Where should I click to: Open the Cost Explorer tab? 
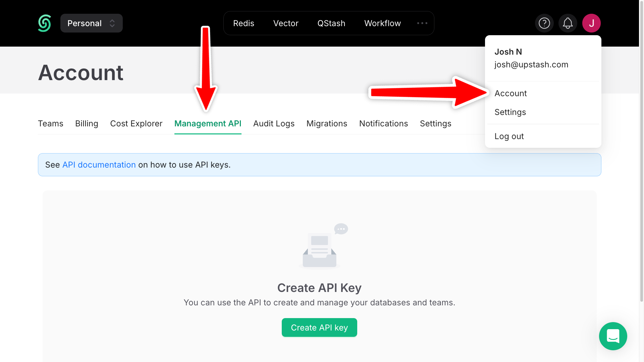(x=136, y=124)
